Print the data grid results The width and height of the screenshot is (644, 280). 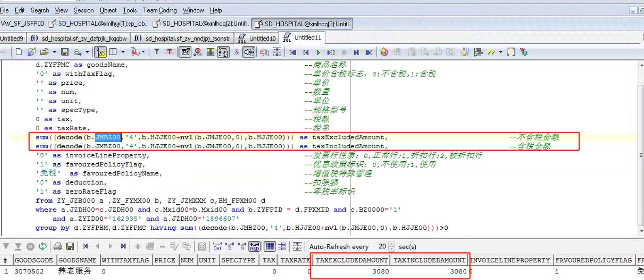58,246
